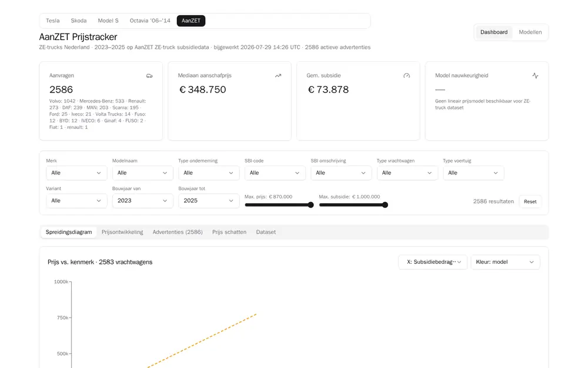Open the Modelnaam dropdown
The height and width of the screenshot is (368, 588).
point(142,173)
